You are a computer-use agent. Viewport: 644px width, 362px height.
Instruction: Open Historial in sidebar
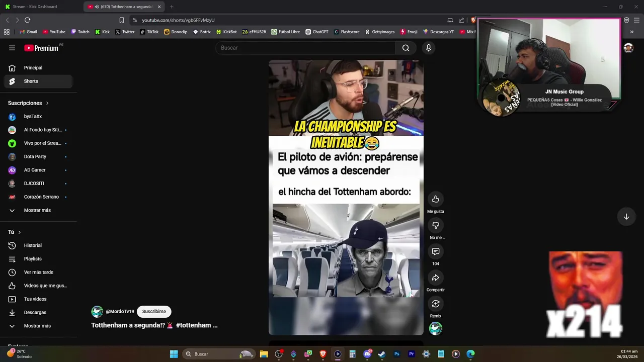38,245
